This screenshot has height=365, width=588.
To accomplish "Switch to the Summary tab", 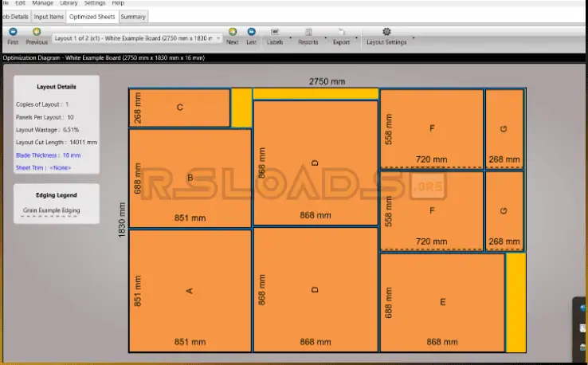I will (133, 16).
